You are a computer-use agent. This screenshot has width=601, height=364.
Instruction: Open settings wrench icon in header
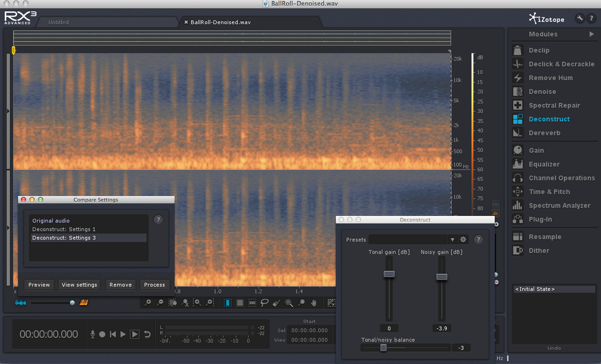point(580,18)
